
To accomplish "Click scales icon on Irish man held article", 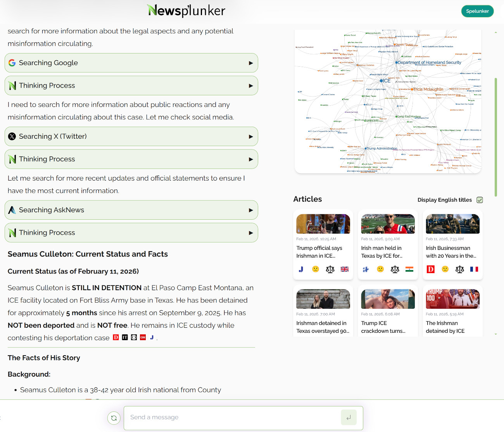I will click(x=395, y=269).
